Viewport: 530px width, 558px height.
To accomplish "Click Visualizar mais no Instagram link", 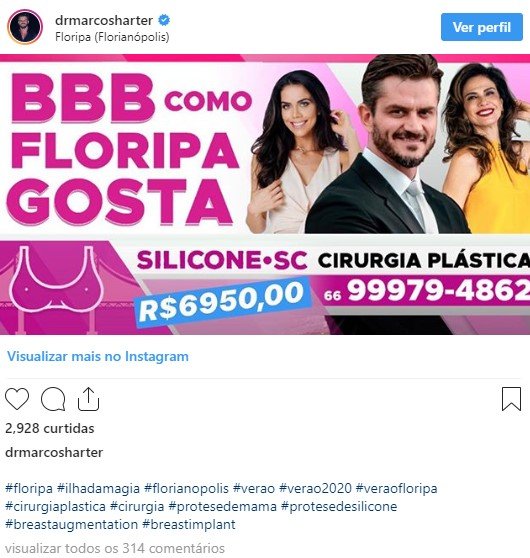I will (x=98, y=356).
